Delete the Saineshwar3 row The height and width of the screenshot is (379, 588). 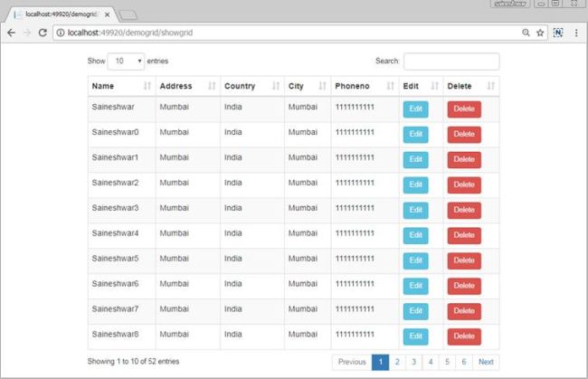click(x=464, y=211)
